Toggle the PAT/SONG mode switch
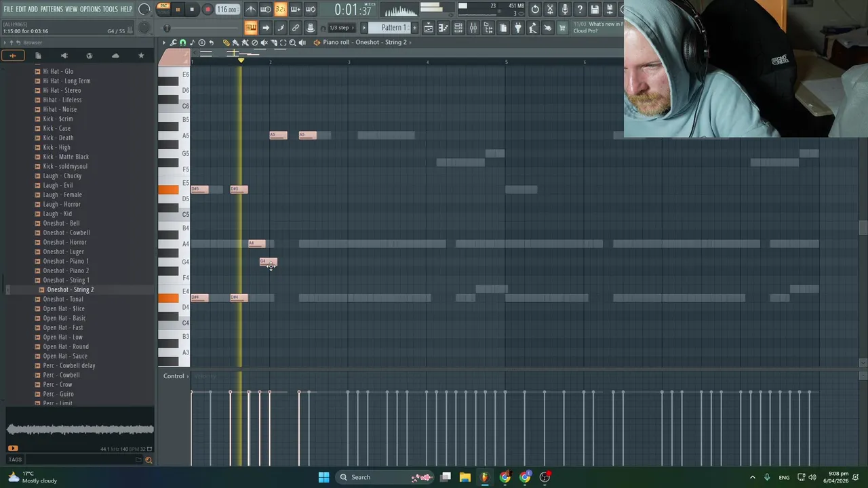868x488 pixels. [163, 9]
